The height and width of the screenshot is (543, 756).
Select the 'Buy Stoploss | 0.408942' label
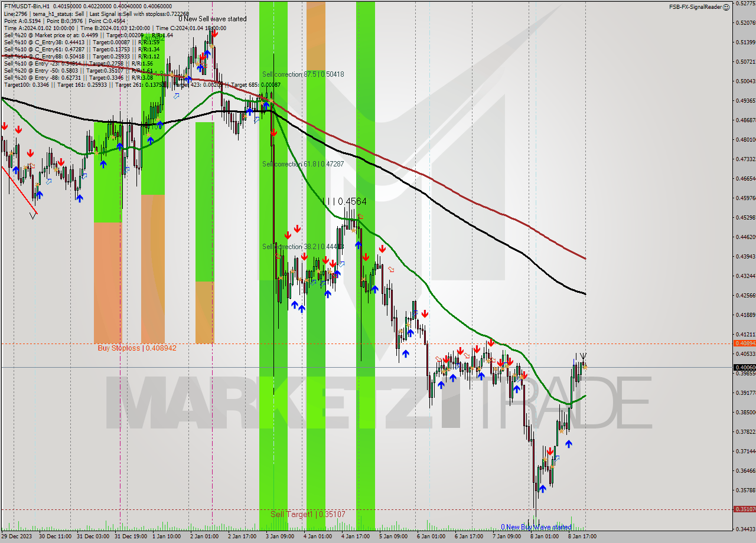(x=137, y=348)
